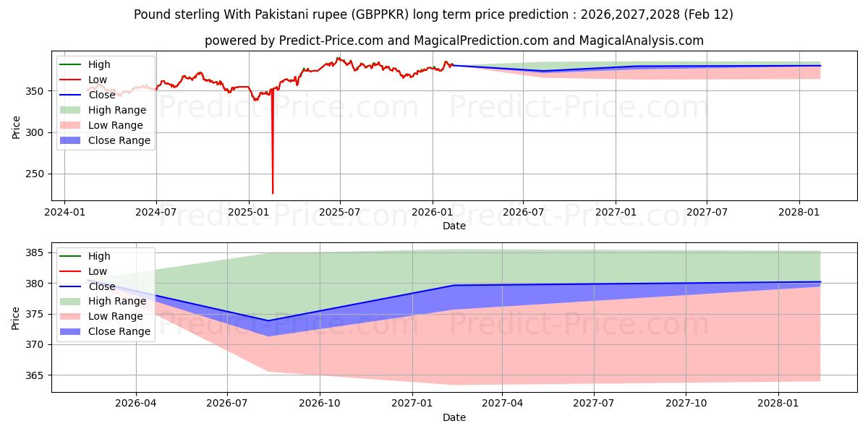Viewport: 868px width, 434px height.
Task: Pick blue Close Range swatch in lower legend
Action: click(x=72, y=332)
